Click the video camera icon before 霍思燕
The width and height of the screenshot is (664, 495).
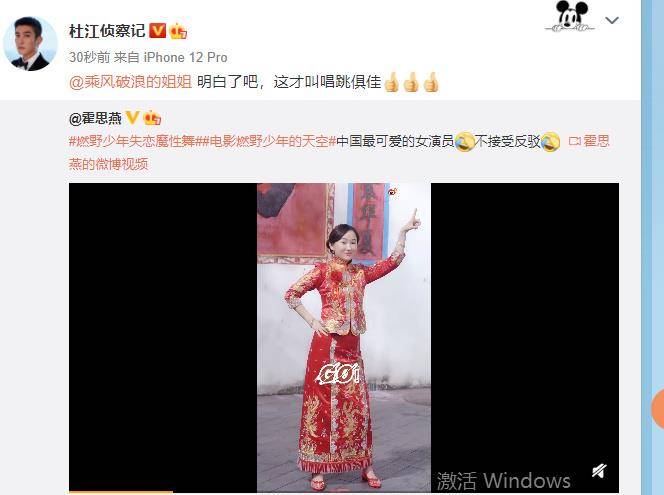(574, 141)
